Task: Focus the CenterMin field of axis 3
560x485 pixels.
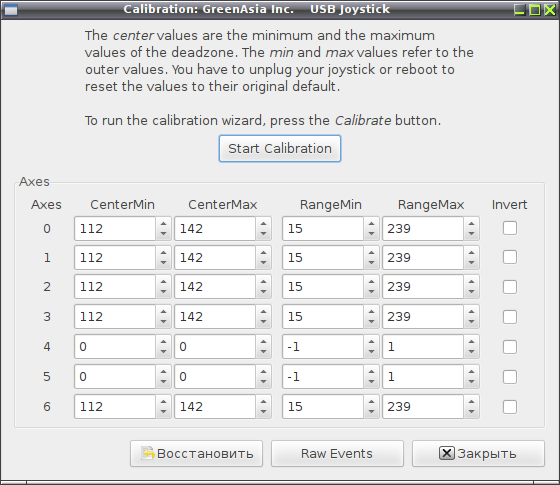Action: (115, 317)
